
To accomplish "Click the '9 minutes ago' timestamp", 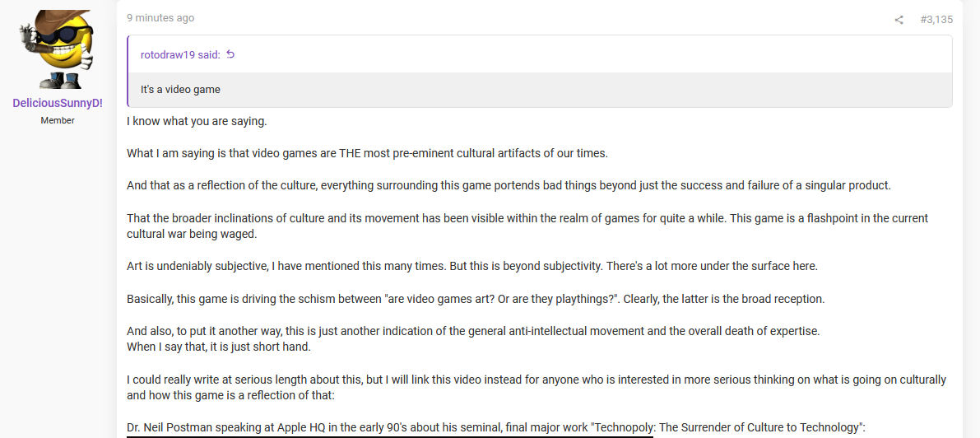I will [x=160, y=18].
